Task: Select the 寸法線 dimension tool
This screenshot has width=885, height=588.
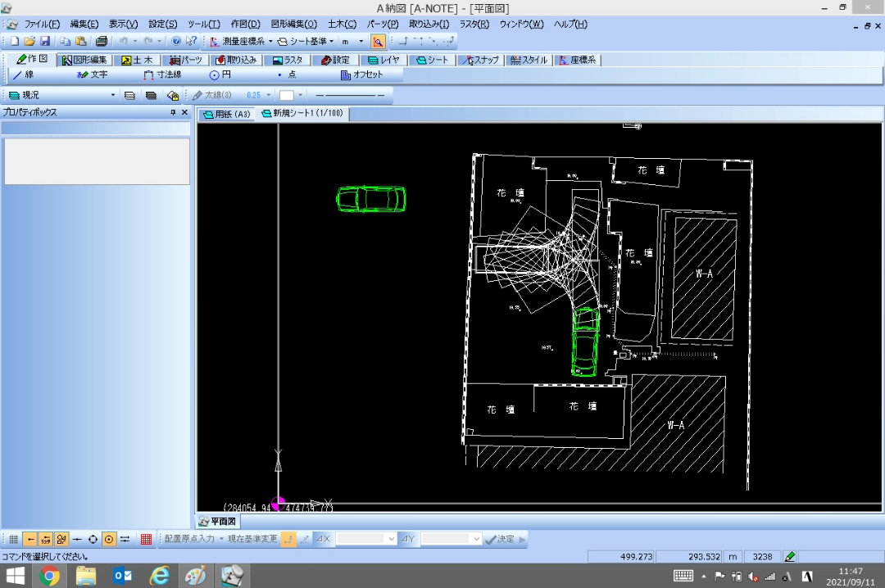Action: click(x=162, y=75)
